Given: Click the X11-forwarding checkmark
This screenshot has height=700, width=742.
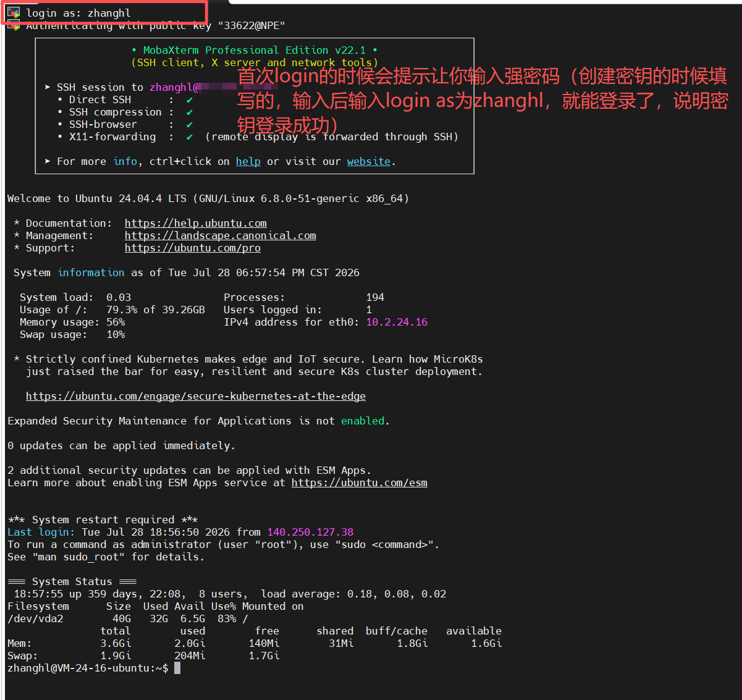Looking at the screenshot, I should (190, 137).
